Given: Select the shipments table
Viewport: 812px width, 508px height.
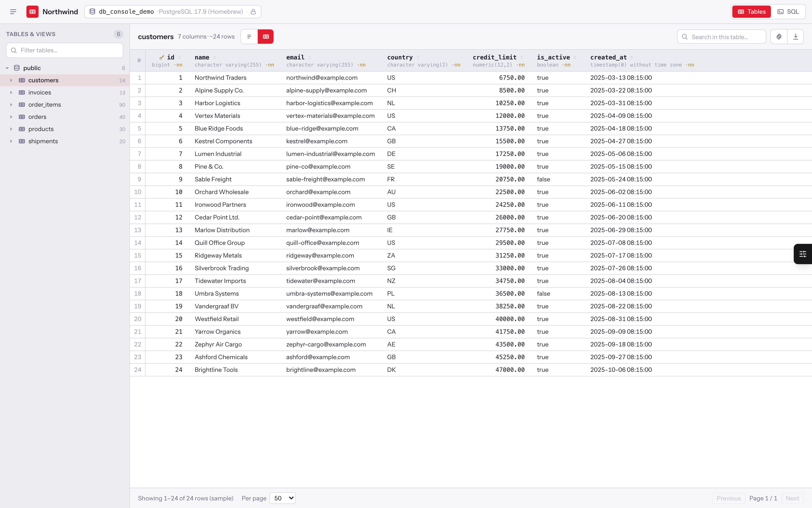Looking at the screenshot, I should pyautogui.click(x=65, y=141).
